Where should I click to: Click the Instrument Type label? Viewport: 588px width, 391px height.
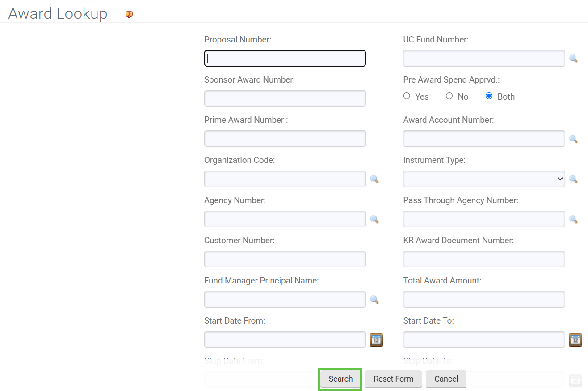(434, 160)
